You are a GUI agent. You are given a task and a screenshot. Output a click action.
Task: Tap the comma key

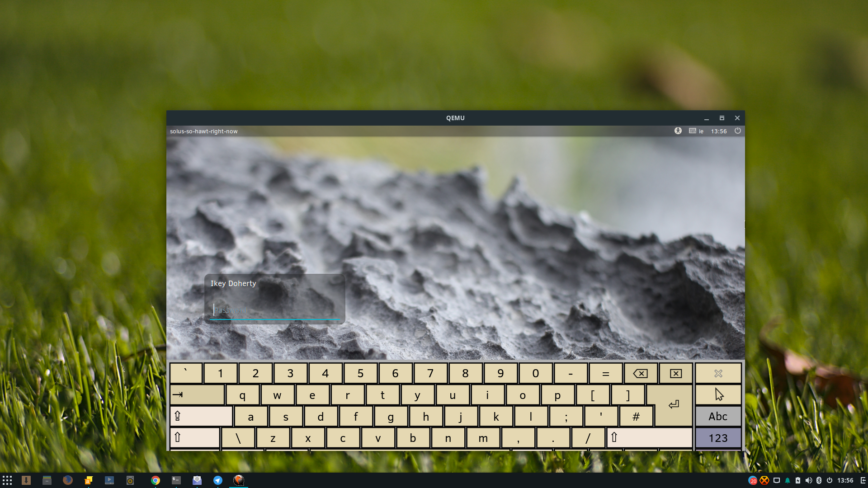click(x=519, y=437)
